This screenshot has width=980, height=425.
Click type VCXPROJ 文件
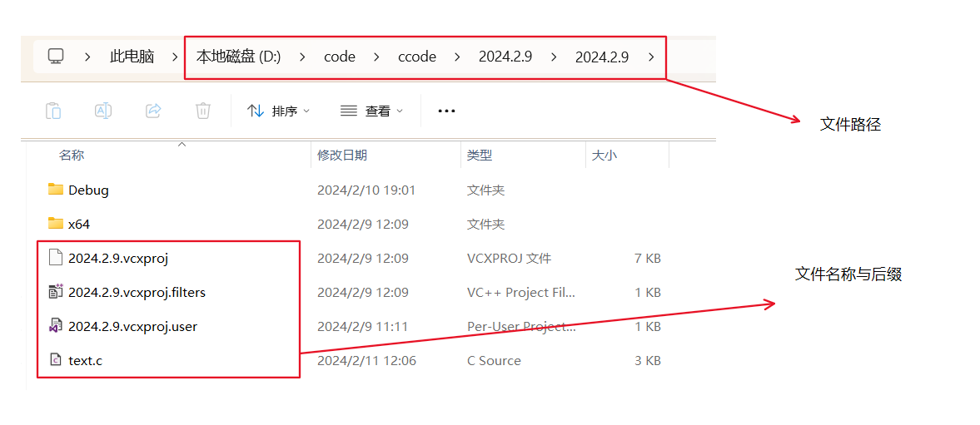pyautogui.click(x=510, y=259)
